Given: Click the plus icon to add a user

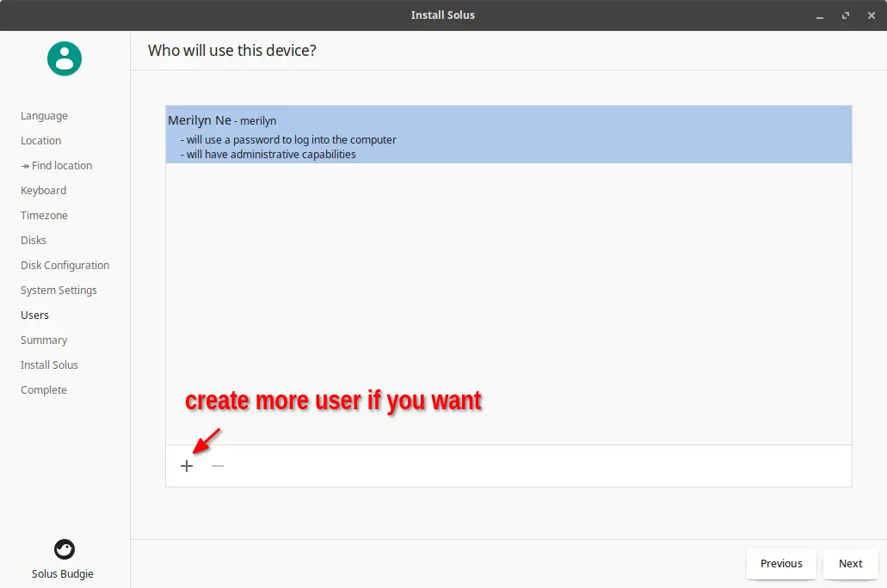Looking at the screenshot, I should 187,466.
